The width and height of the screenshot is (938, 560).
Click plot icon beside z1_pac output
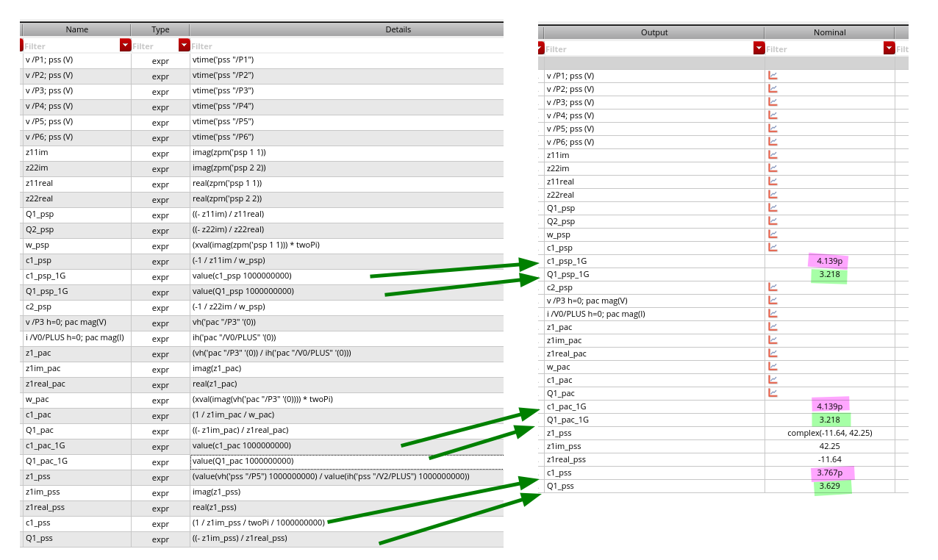click(773, 327)
